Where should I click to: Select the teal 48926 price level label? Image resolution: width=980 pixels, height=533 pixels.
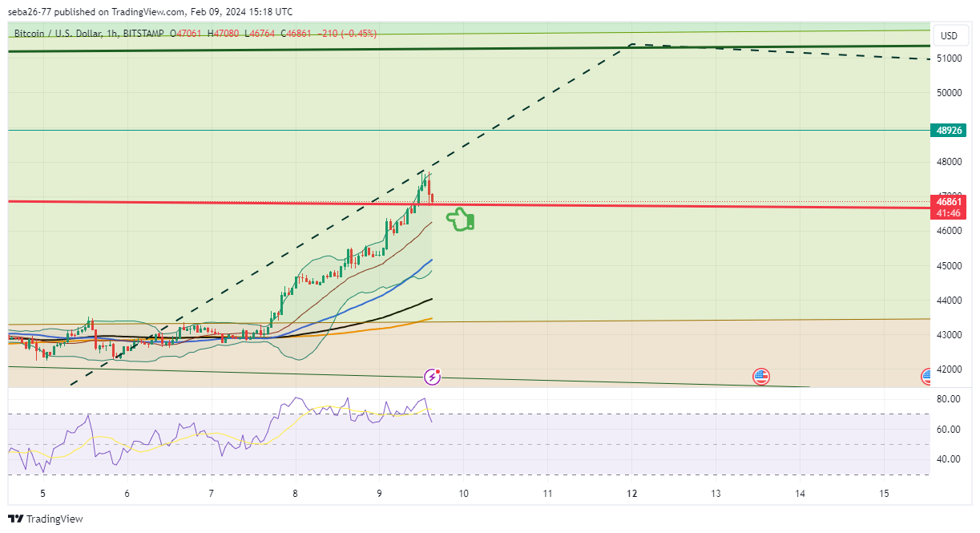click(948, 130)
